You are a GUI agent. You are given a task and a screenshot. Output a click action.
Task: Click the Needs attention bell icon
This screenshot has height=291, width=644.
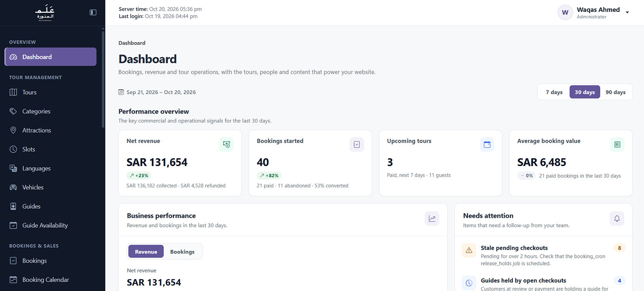tap(617, 219)
